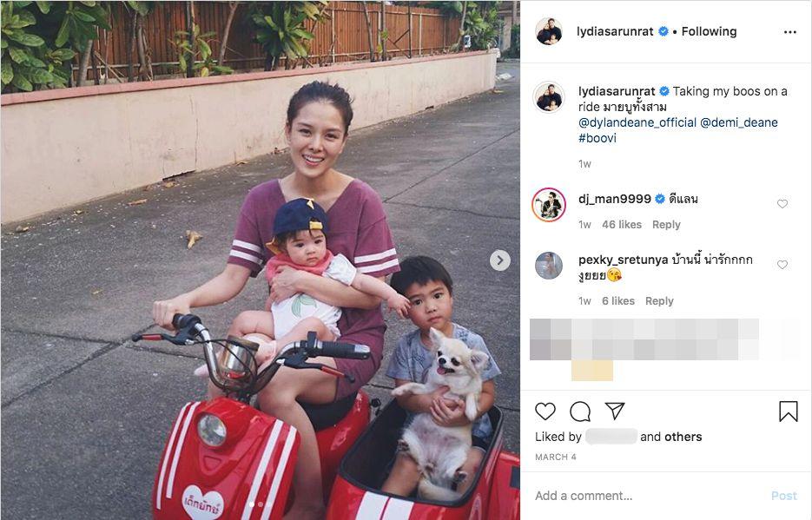Image resolution: width=812 pixels, height=520 pixels.
Task: Open the #boovi hashtag
Action: click(x=597, y=138)
